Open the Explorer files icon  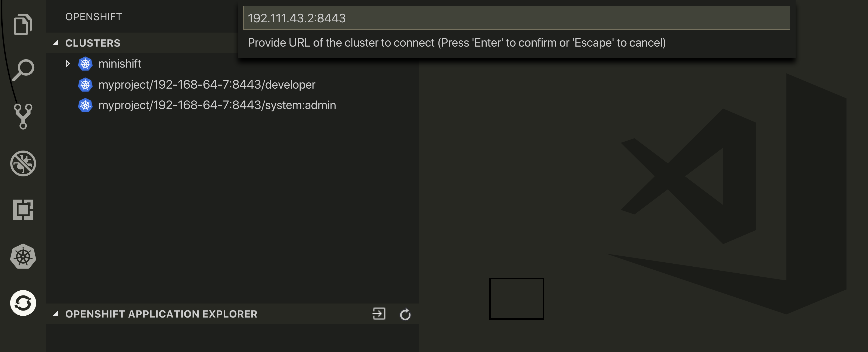(x=23, y=24)
